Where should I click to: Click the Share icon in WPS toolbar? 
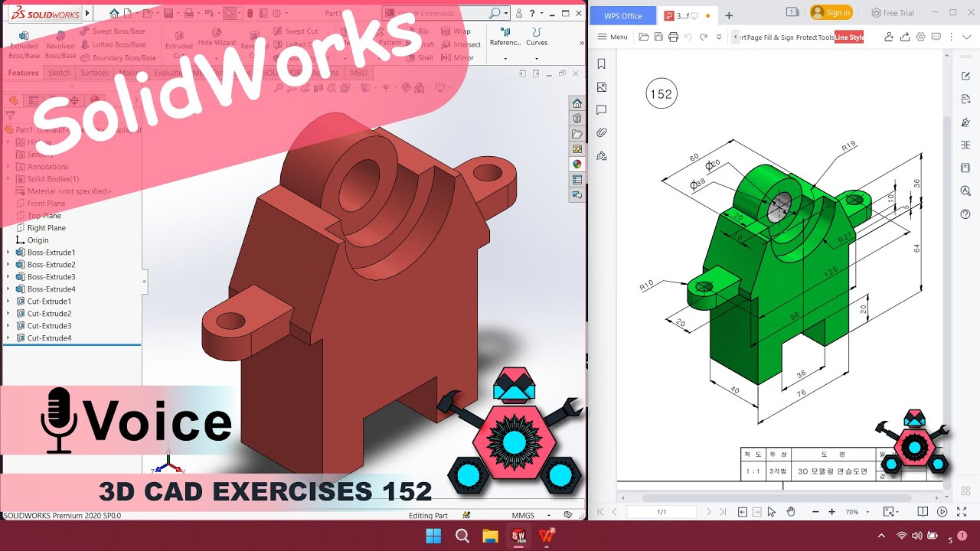tap(905, 37)
